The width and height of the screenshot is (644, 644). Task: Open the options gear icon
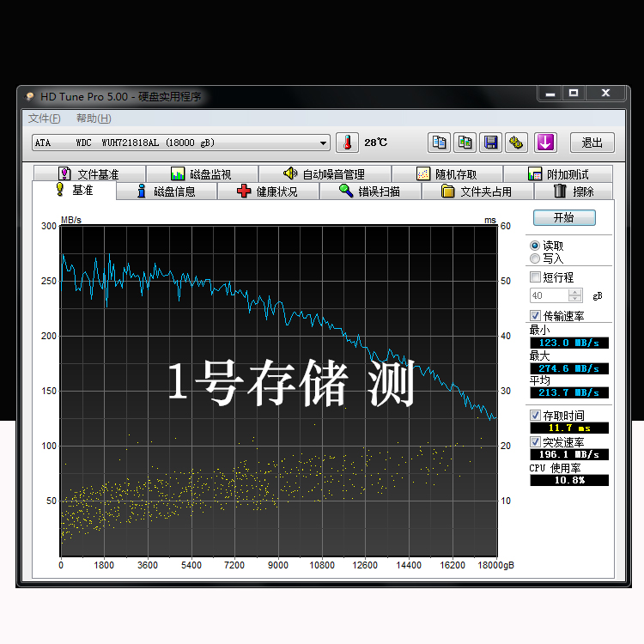click(516, 143)
